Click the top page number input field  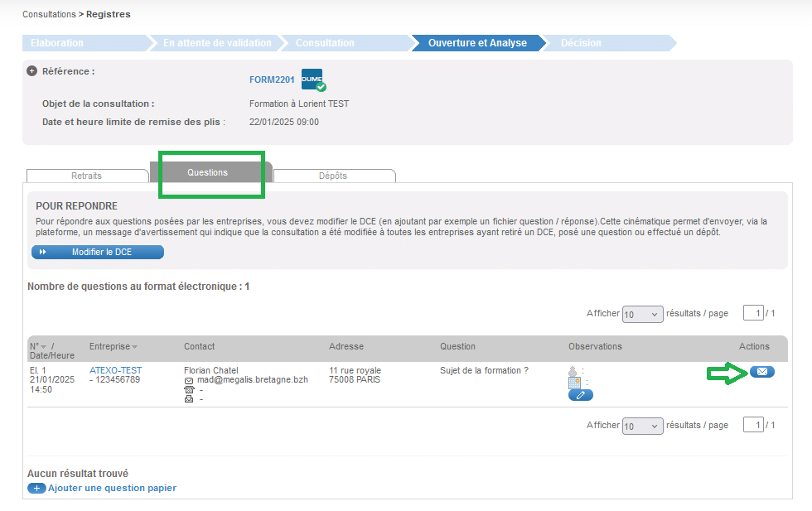752,313
